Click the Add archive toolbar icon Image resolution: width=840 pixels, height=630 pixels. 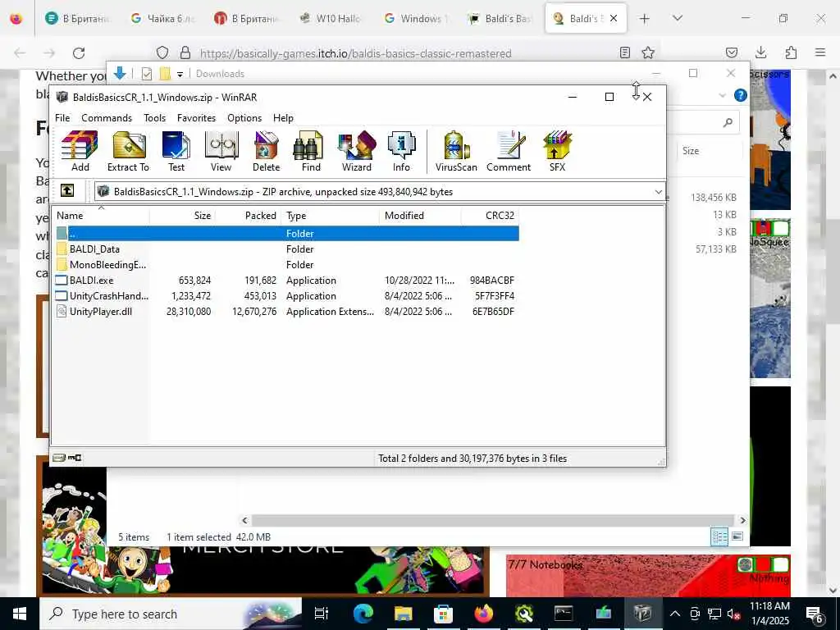click(80, 151)
